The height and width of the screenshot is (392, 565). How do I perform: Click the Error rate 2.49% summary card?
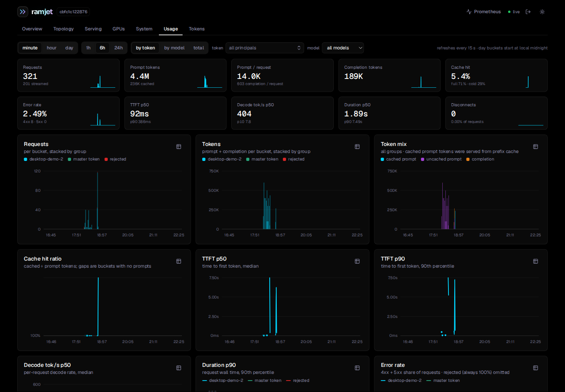coord(68,113)
